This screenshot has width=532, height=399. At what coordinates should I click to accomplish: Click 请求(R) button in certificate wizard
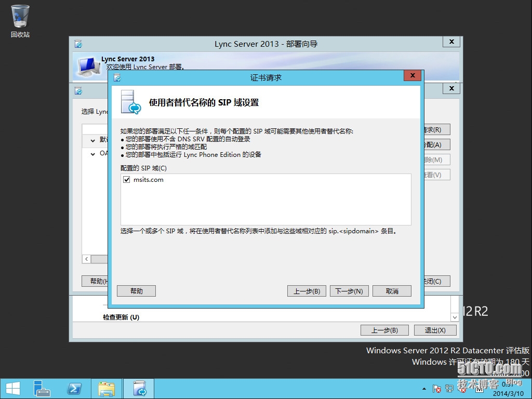point(437,129)
